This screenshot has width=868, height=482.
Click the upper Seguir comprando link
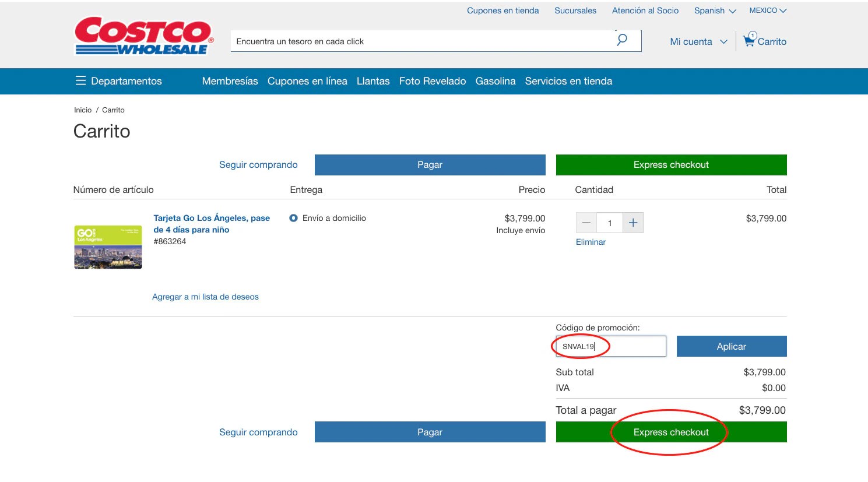258,165
